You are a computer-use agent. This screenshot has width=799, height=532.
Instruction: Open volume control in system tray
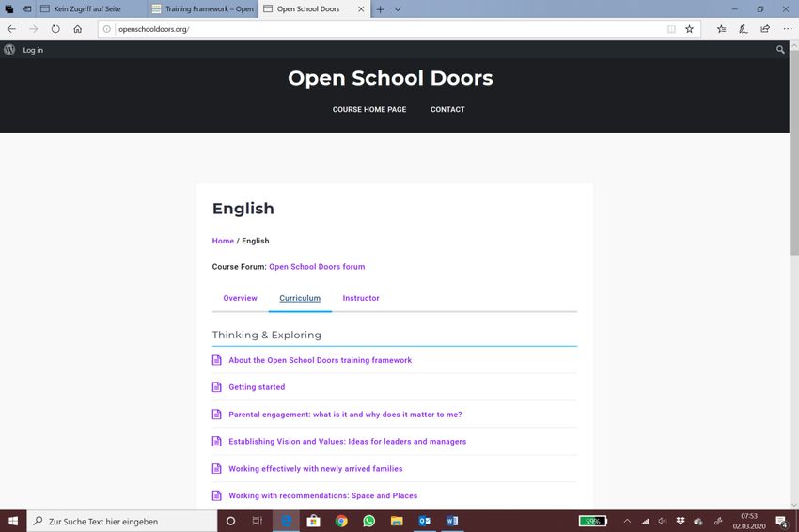point(662,521)
